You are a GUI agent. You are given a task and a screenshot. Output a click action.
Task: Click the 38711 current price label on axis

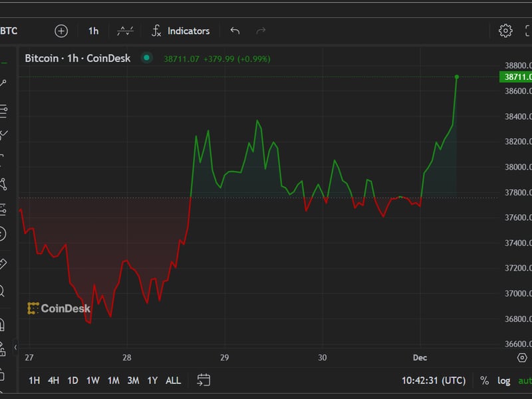[516, 76]
